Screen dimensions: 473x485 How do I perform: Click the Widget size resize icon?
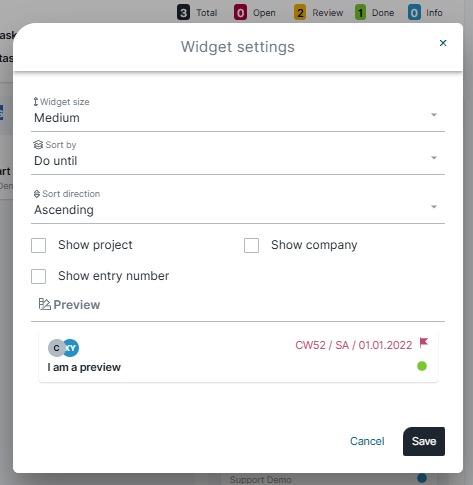coord(36,102)
